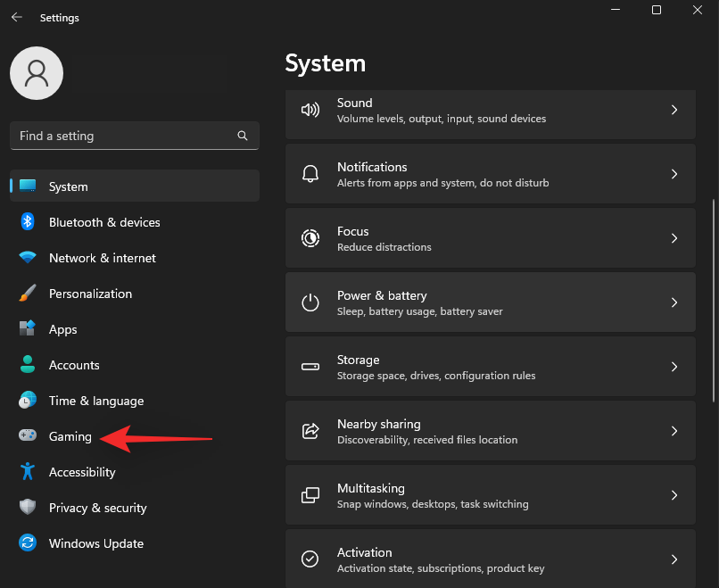Click the Multitasking icon

(310, 494)
